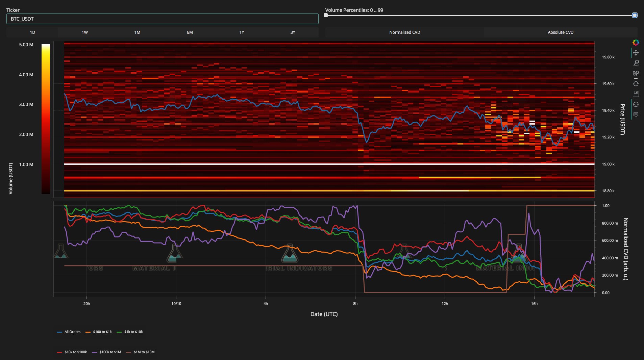Click the Bokeh logo above the toolbar
The width and height of the screenshot is (644, 360).
(x=637, y=42)
